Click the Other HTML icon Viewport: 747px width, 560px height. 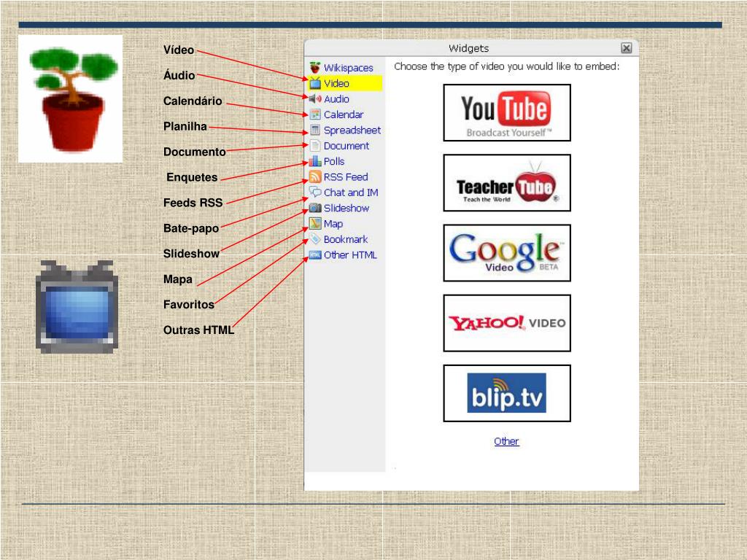pos(315,254)
